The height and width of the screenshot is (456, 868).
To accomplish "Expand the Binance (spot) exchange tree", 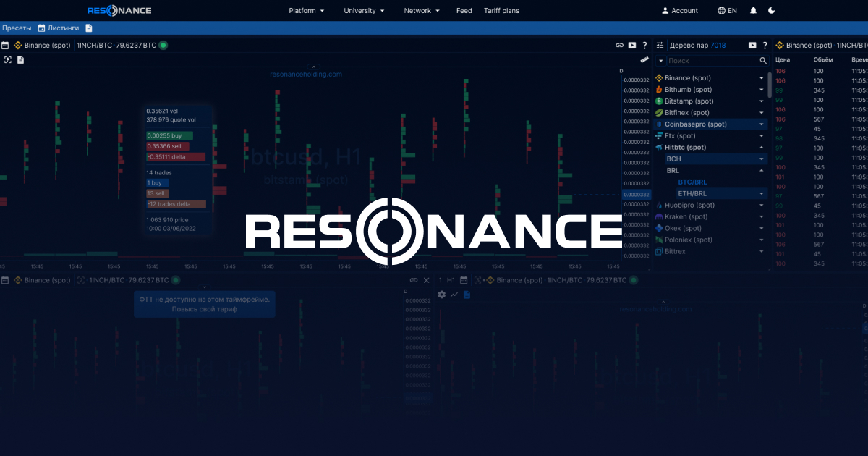I will 761,78.
